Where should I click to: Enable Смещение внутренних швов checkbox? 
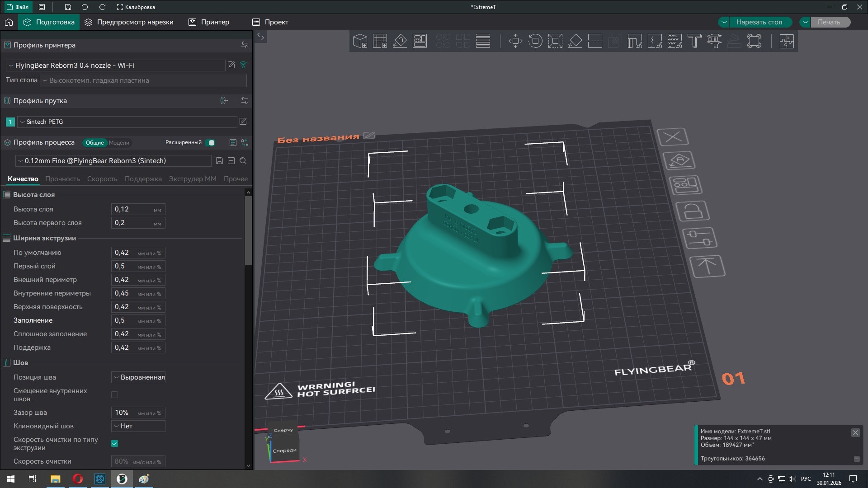click(x=115, y=395)
